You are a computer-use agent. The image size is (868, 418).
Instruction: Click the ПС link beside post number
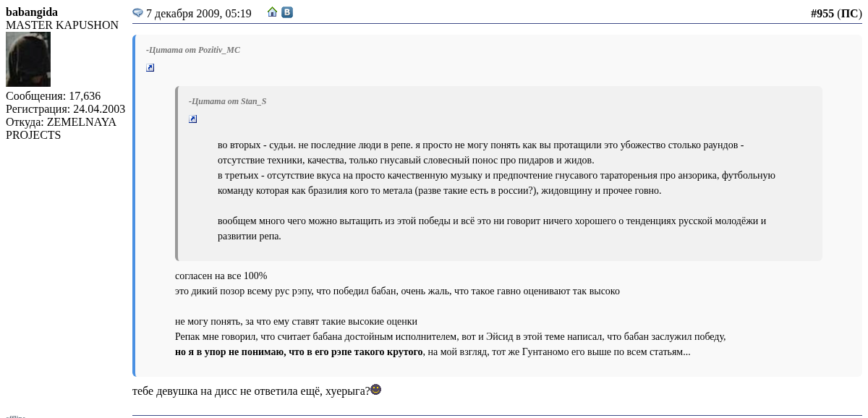point(849,14)
